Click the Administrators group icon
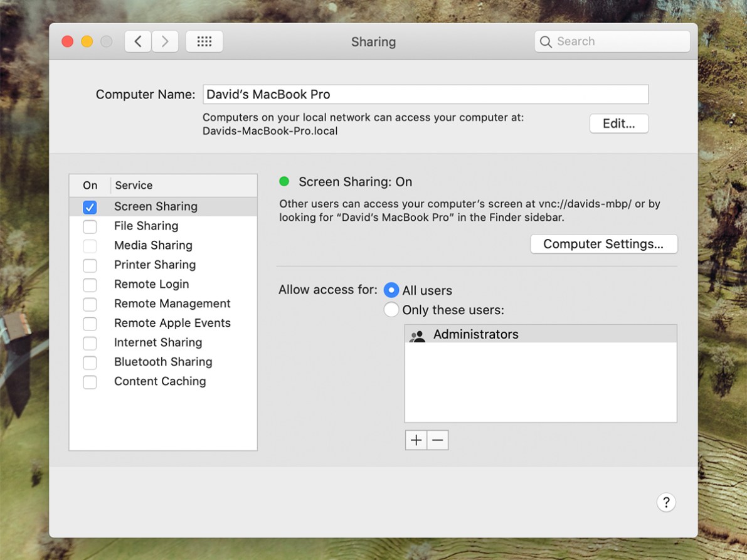This screenshot has height=560, width=747. click(x=416, y=335)
